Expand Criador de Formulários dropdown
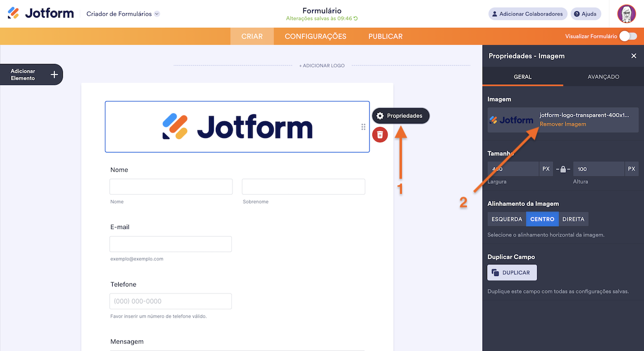This screenshot has height=351, width=644. click(x=157, y=14)
